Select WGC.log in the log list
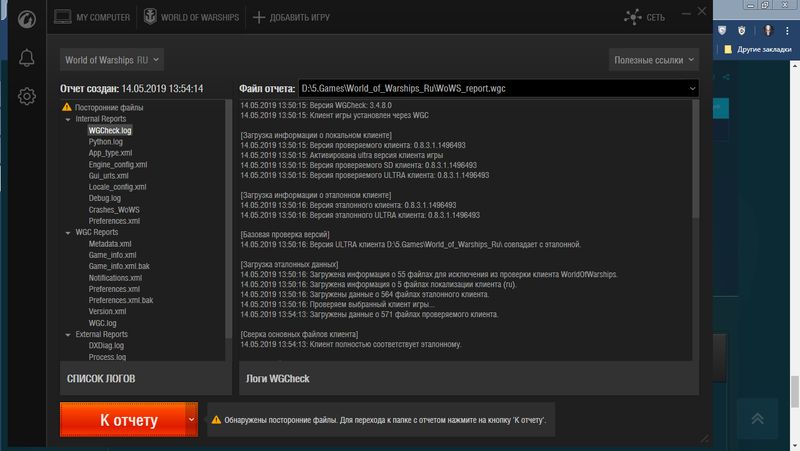800x451 pixels. coord(103,323)
